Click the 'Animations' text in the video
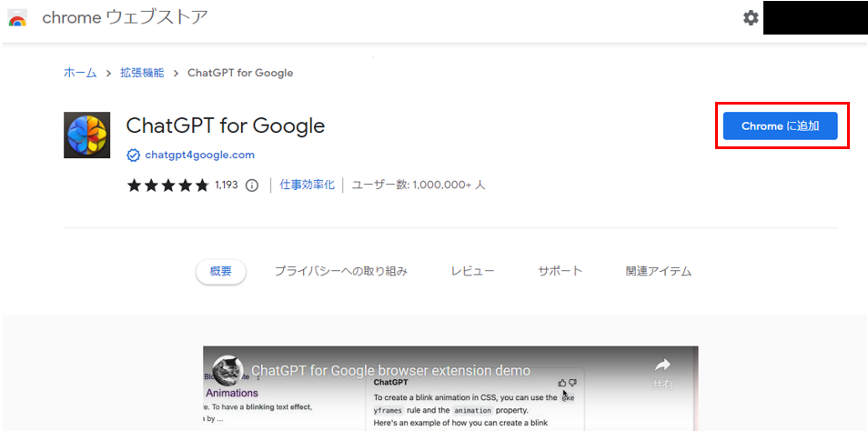 click(x=232, y=393)
